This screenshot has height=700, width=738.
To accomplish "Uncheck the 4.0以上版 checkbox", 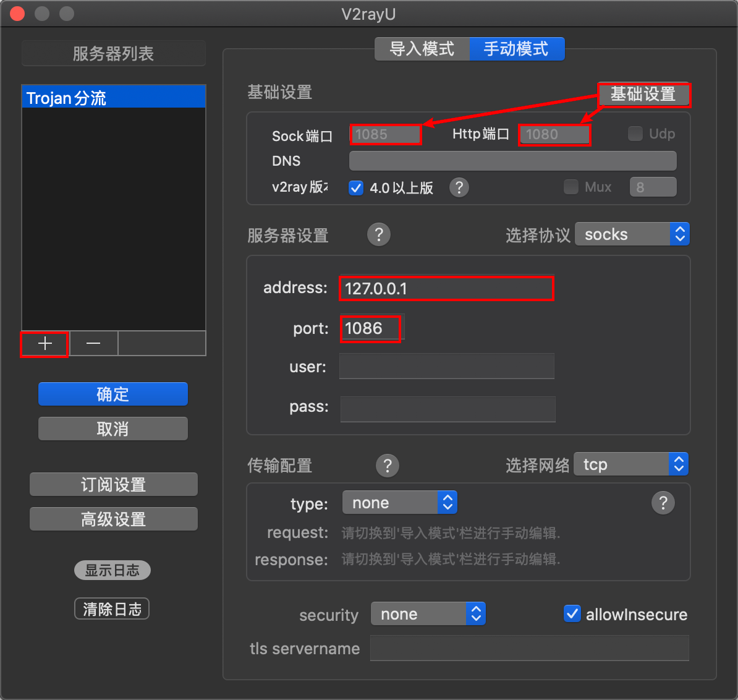I will 356,188.
